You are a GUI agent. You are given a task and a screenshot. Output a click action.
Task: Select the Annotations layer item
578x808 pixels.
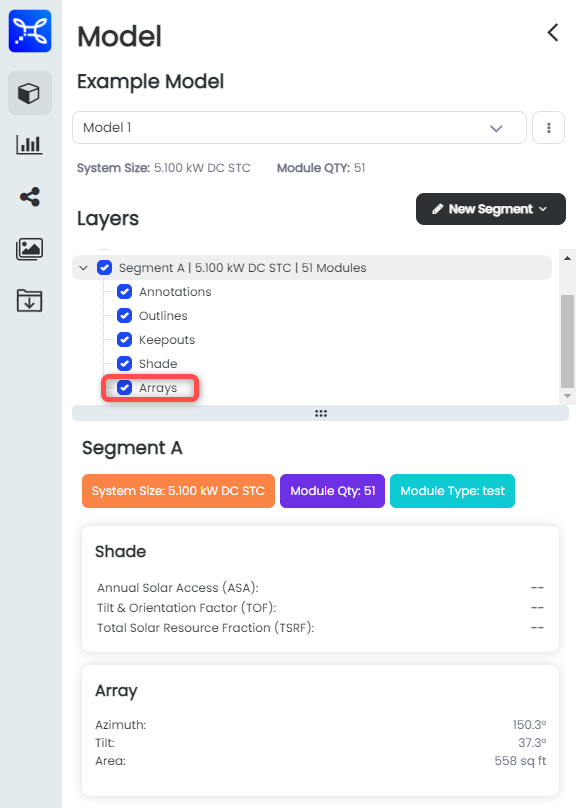[x=175, y=292]
